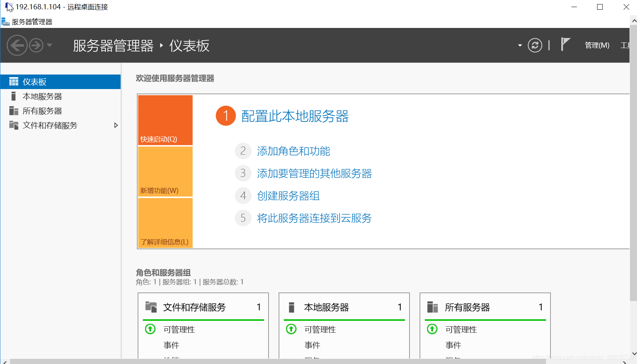Open the 管理(M) menu

coord(597,45)
